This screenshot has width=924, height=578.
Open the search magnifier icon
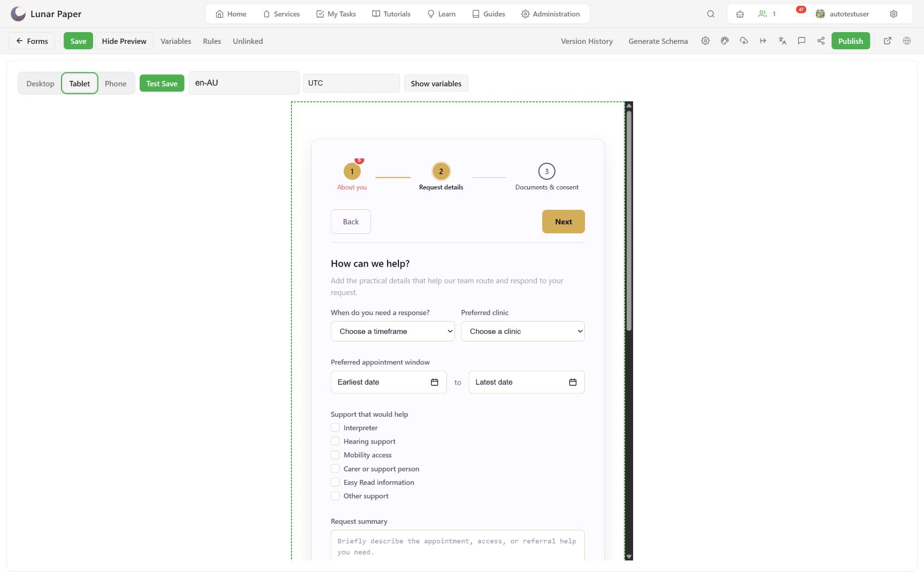(x=711, y=14)
